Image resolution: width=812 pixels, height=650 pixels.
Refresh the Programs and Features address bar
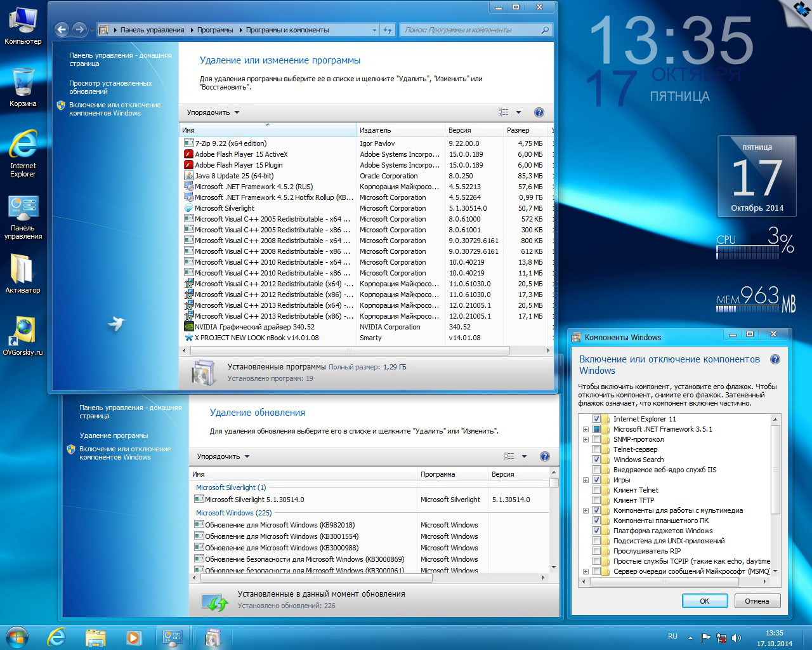[x=388, y=30]
